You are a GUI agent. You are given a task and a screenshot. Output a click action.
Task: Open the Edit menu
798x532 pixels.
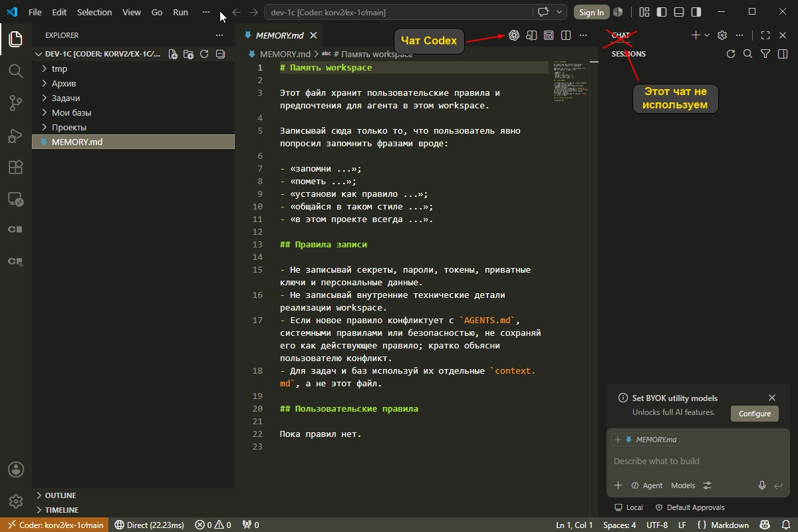(59, 12)
